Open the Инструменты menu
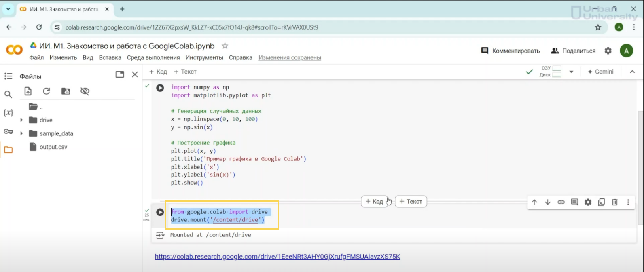Viewport: 644px width, 272px height. coord(204,58)
